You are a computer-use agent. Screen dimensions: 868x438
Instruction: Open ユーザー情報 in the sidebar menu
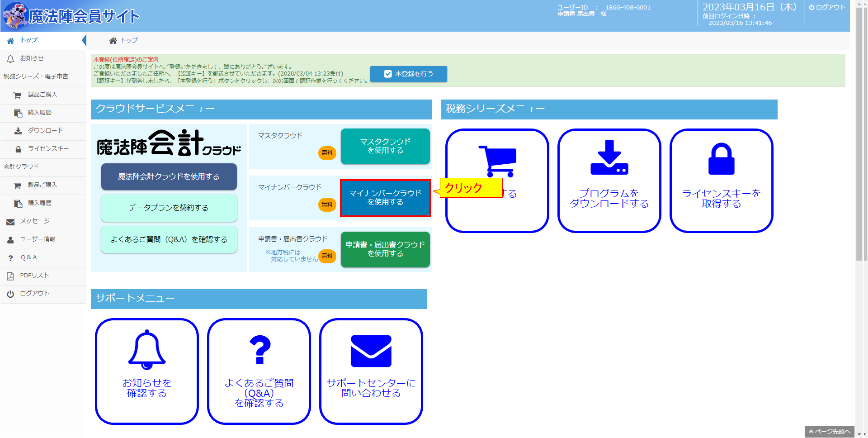pyautogui.click(x=43, y=240)
